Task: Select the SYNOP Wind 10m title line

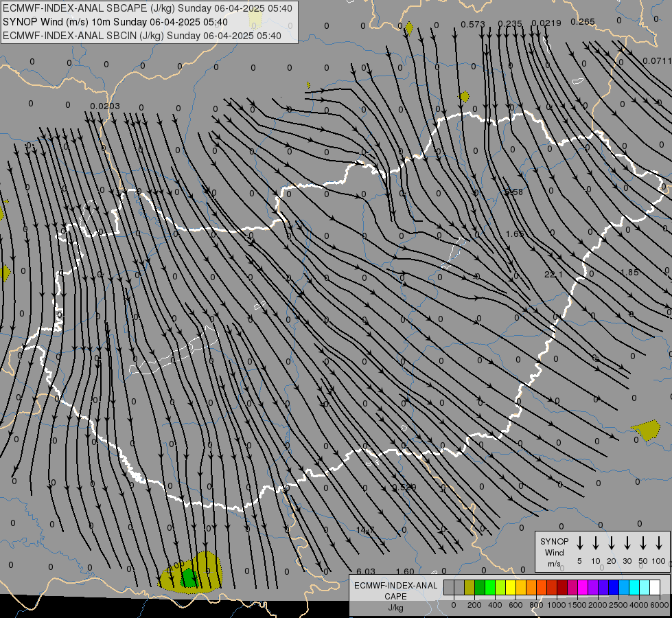Action: (115, 22)
